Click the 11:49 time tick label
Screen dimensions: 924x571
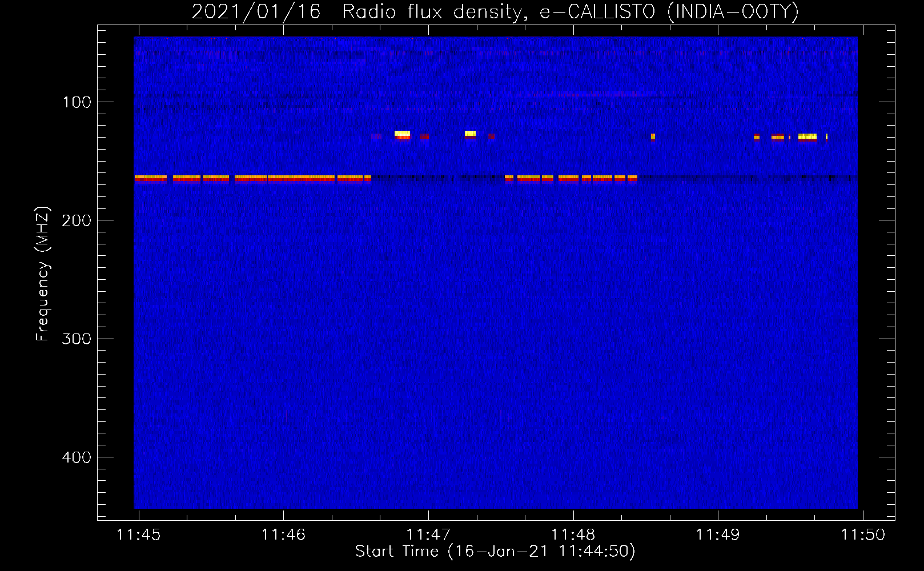pos(718,535)
